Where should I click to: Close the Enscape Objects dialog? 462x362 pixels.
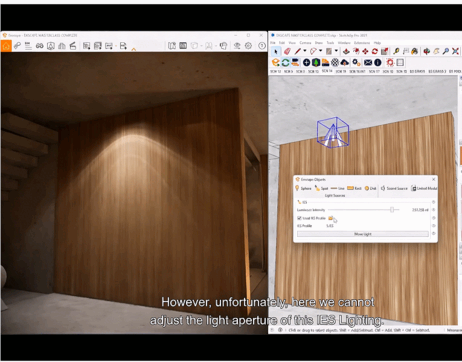433,179
